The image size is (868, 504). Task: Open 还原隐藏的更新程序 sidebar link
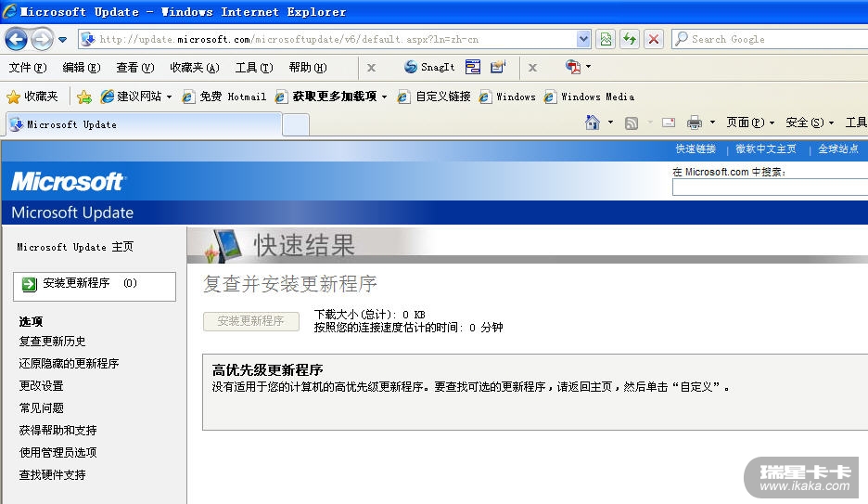(x=69, y=363)
